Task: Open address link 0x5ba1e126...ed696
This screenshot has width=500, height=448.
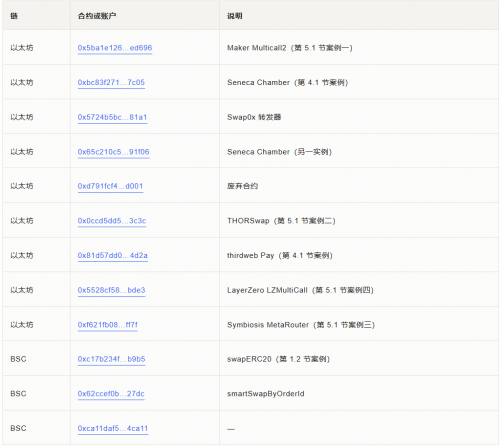Action: pyautogui.click(x=115, y=48)
